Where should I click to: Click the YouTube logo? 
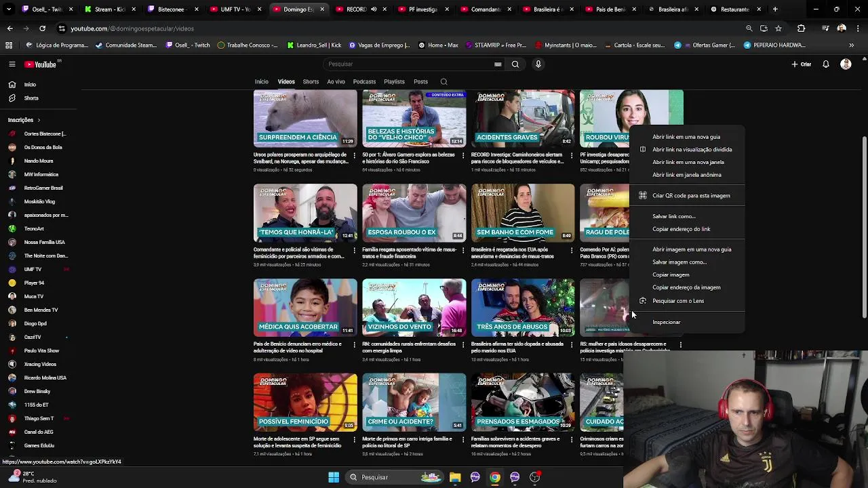pos(41,64)
